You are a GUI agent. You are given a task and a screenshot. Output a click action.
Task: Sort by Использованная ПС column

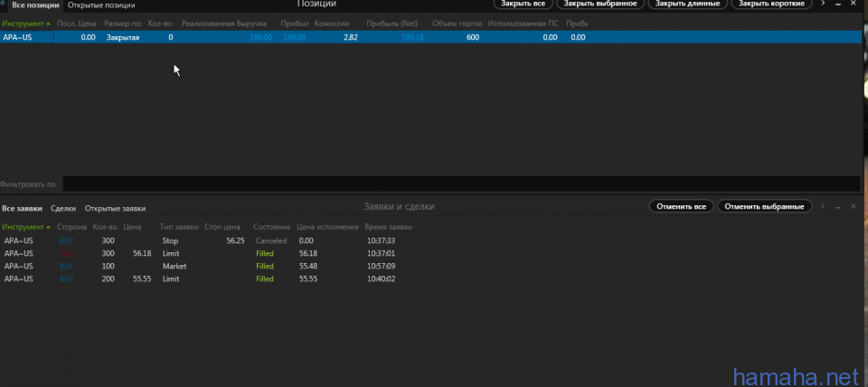tap(524, 24)
